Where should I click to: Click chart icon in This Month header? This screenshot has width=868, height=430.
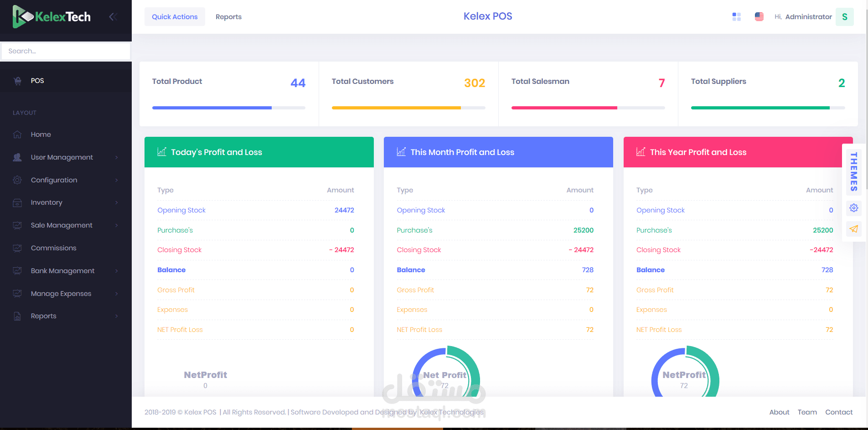401,152
